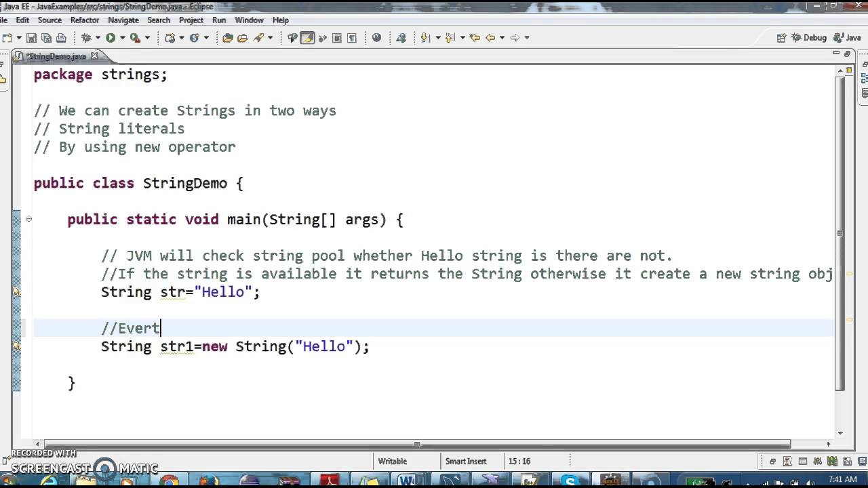Click the Print toolbar icon
Image resolution: width=868 pixels, height=488 pixels.
61,38
